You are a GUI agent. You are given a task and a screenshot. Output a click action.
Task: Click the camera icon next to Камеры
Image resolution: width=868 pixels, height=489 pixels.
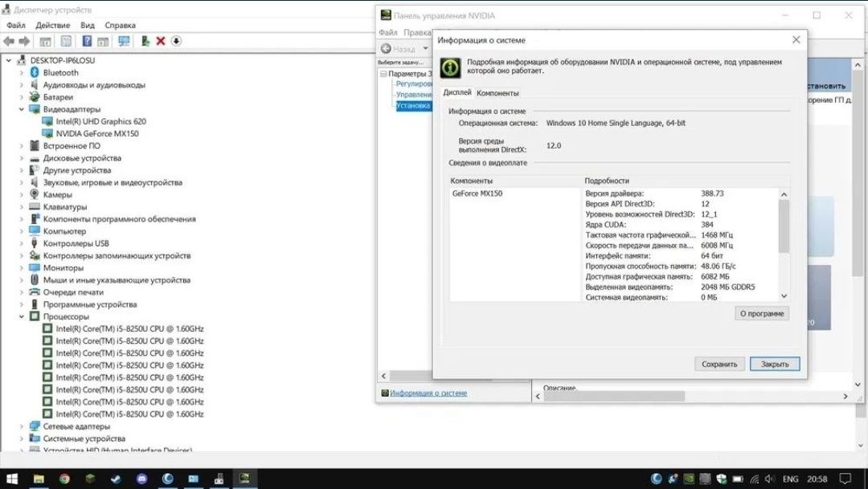(35, 194)
